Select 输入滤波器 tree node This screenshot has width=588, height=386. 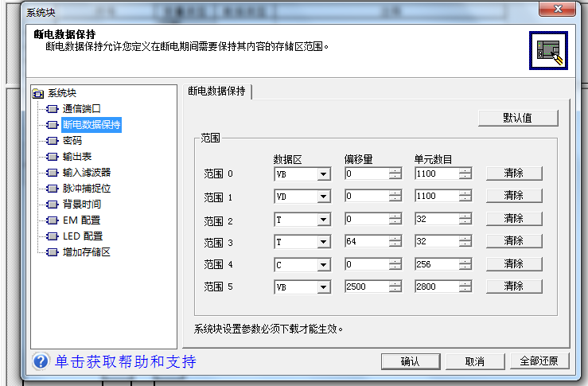click(86, 172)
